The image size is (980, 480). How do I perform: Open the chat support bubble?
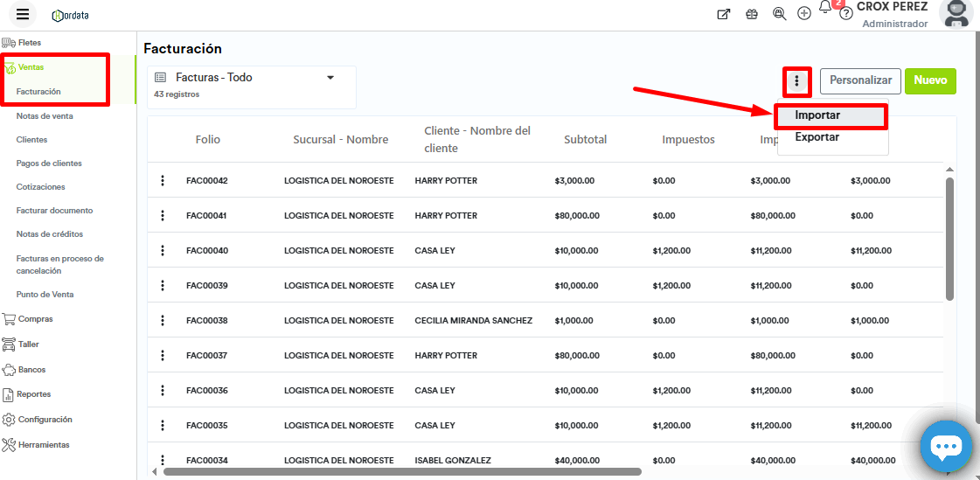[946, 447]
